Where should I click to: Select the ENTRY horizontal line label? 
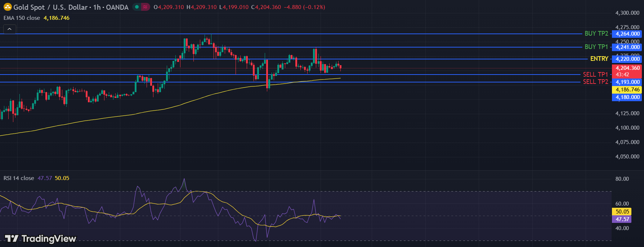tap(599, 59)
